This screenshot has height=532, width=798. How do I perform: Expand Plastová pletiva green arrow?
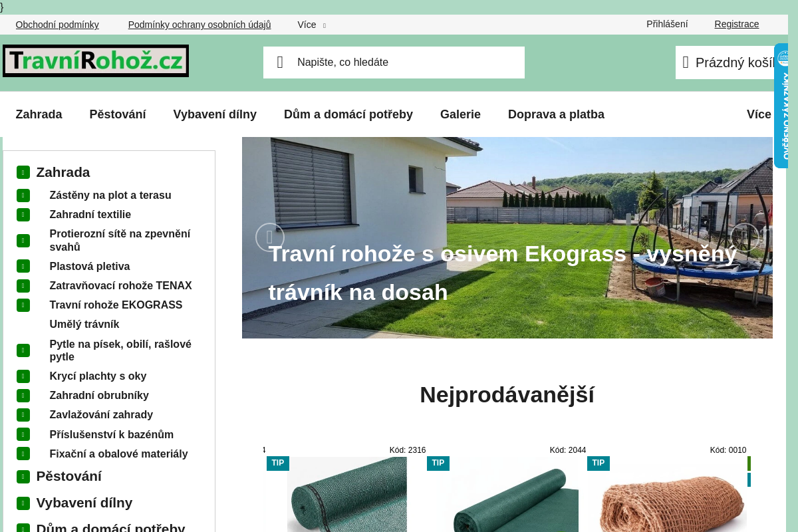23,267
